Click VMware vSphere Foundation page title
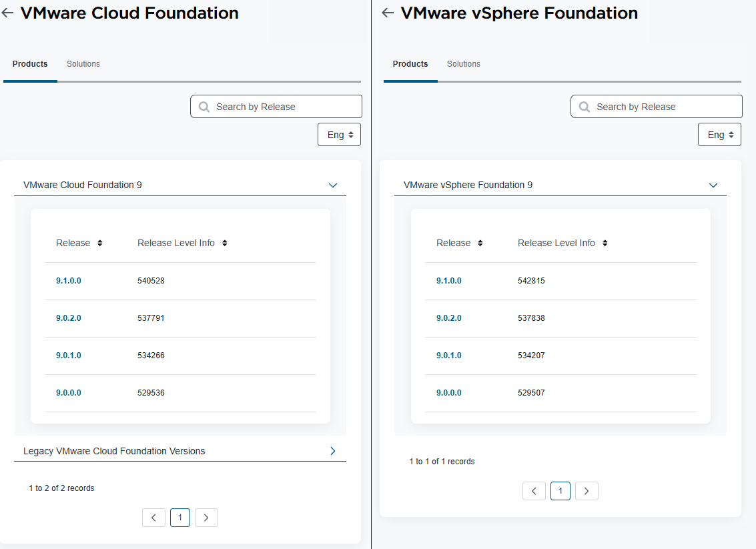 (519, 13)
